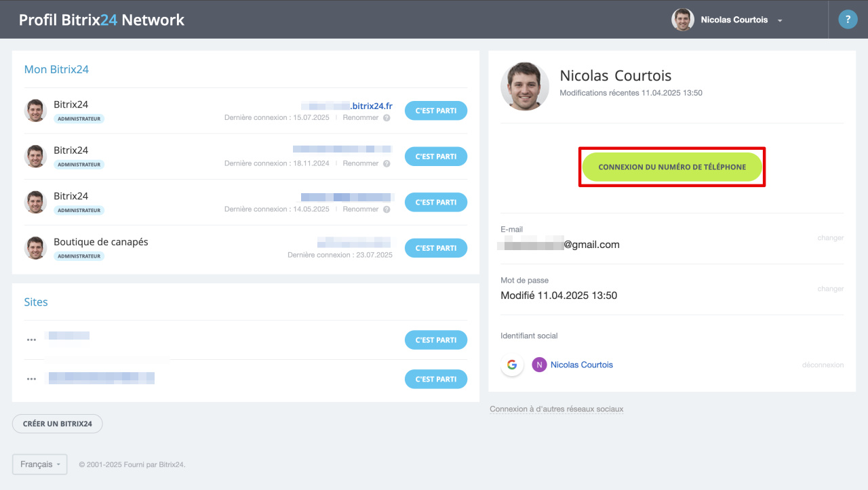Open Connexion à d'autres réseaux sociaux link
The width and height of the screenshot is (868, 490).
(557, 409)
